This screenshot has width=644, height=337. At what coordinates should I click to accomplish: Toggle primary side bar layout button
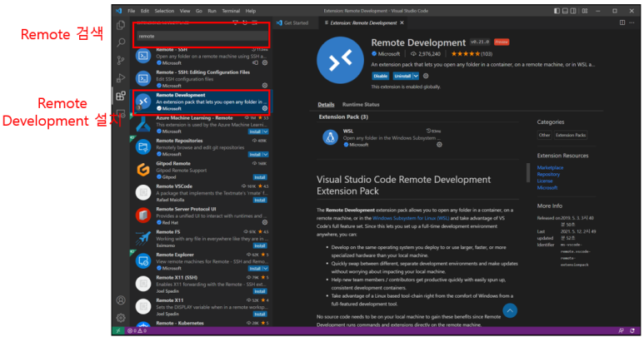tap(557, 11)
